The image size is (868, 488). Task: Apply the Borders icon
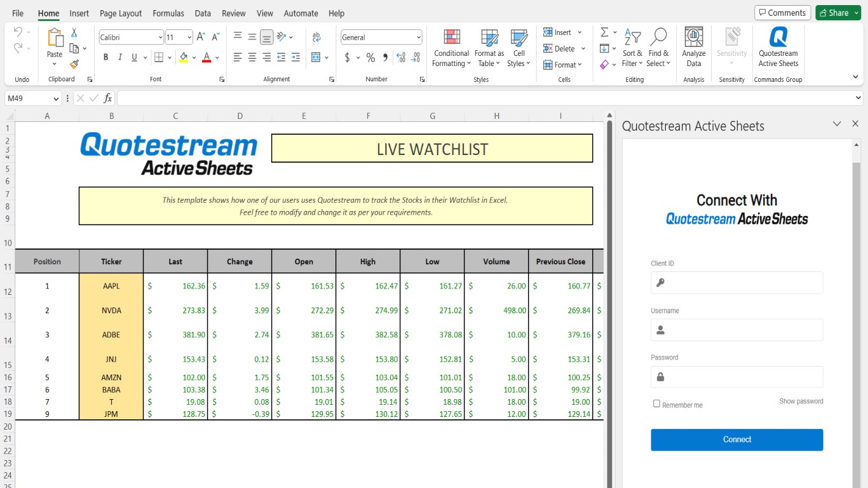click(x=159, y=57)
